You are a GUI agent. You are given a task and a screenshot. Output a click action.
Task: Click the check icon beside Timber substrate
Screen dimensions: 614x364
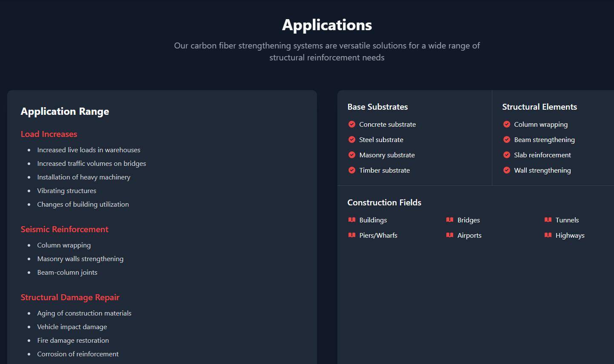351,170
